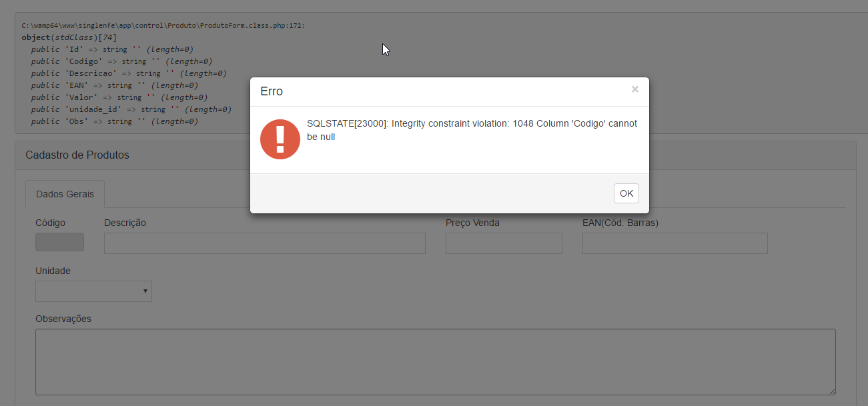Click OK in the Erro dialog

coord(626,193)
